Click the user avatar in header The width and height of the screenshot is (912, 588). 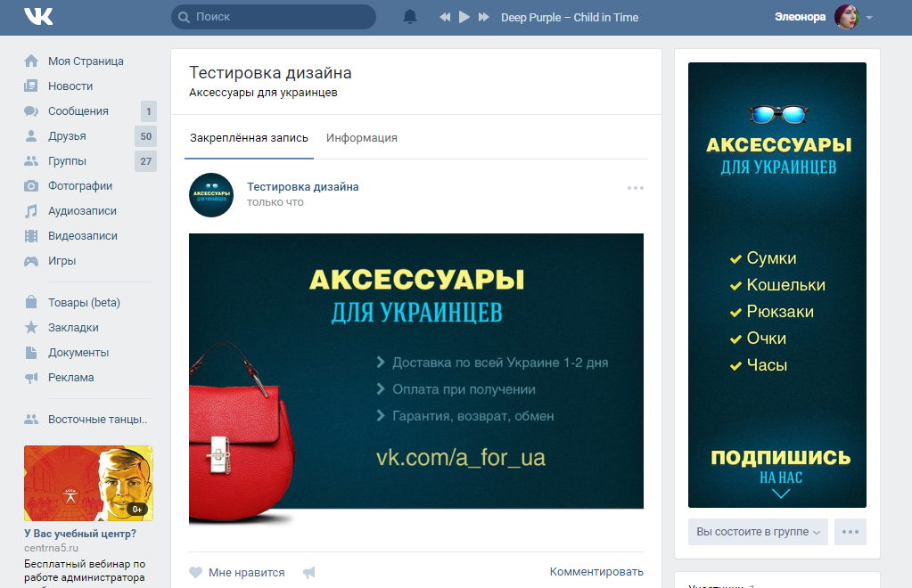tap(846, 17)
